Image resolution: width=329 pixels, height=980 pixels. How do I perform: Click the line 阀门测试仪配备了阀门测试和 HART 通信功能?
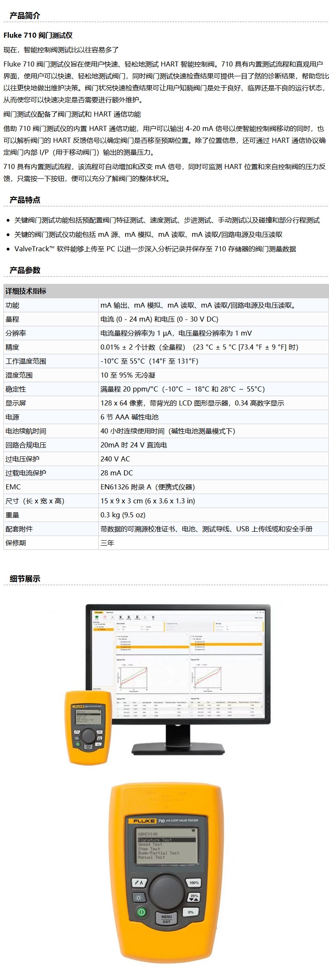click(72, 114)
